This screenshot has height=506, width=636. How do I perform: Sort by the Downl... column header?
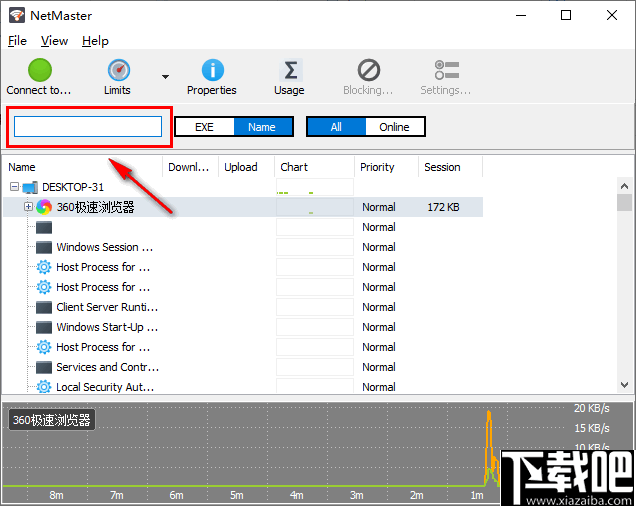[190, 167]
